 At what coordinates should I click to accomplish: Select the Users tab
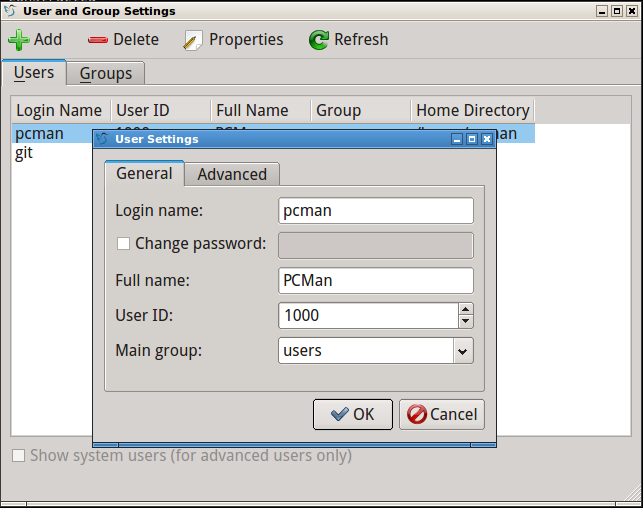34,73
